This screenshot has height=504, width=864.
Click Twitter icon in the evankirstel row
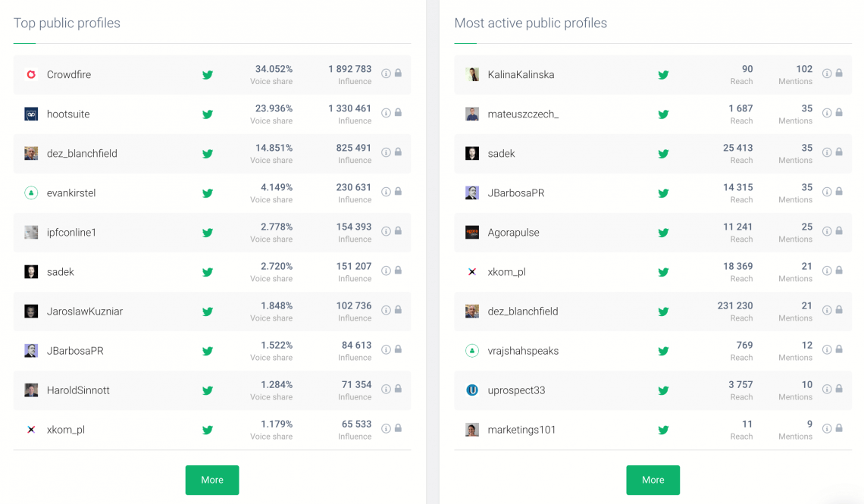point(207,193)
